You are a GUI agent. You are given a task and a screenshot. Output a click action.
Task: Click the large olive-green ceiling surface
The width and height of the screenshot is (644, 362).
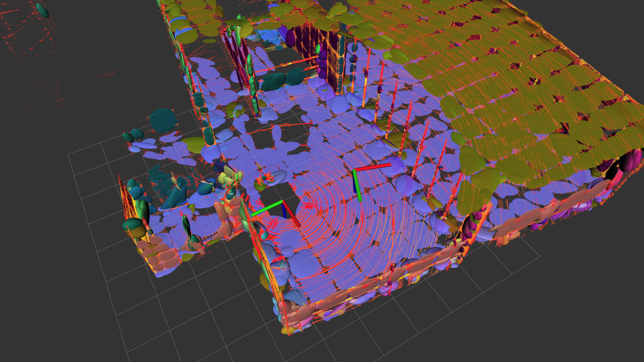click(503, 84)
